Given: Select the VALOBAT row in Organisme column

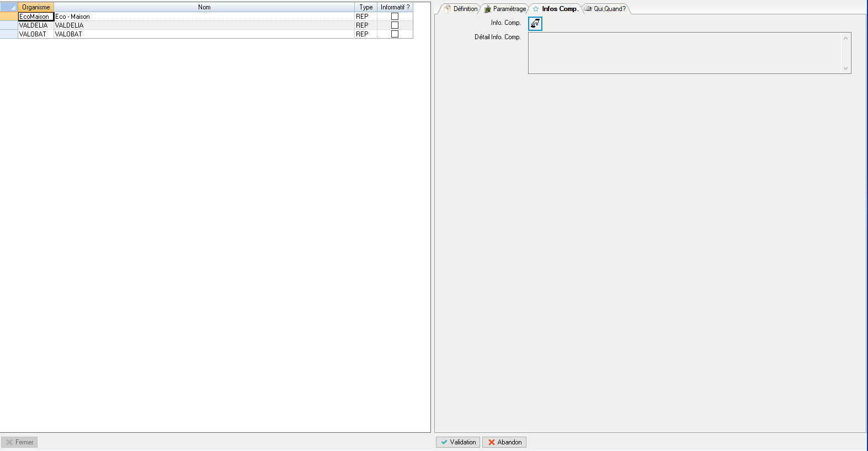Looking at the screenshot, I should [35, 34].
